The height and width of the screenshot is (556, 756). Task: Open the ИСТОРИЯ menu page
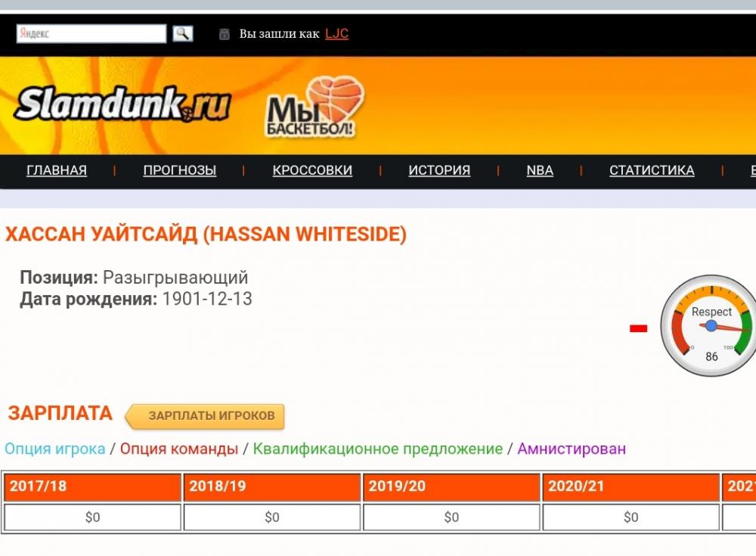[439, 170]
